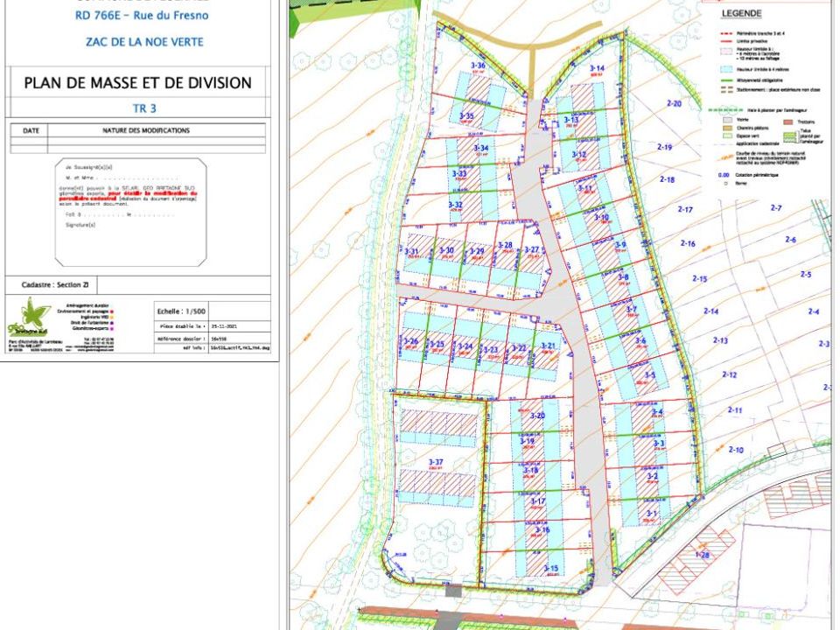840x630 pixels.
Task: Click lot label 3-5 on the plan
Action: (650, 375)
